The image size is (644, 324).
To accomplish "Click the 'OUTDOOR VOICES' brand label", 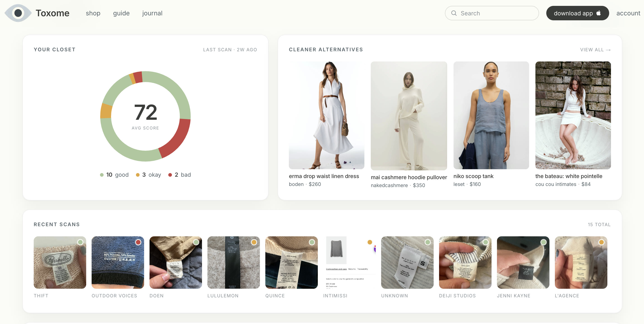I will tap(114, 296).
